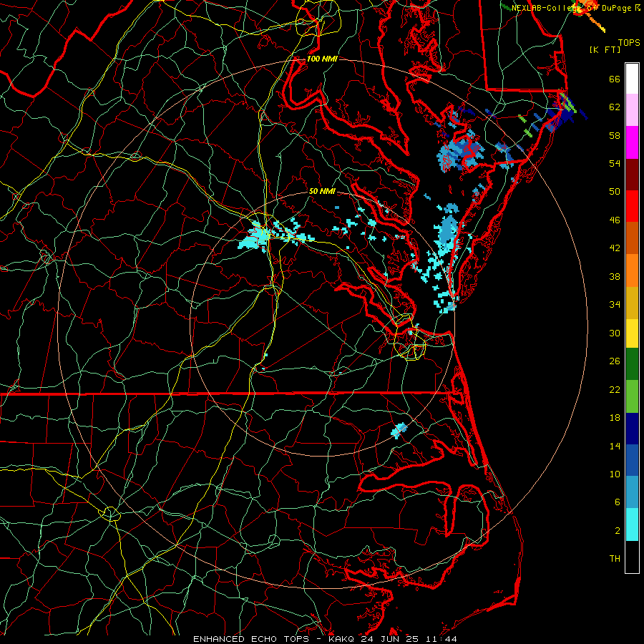The image size is (644, 644).
Task: Click the "54" scale label
Action: click(x=615, y=163)
